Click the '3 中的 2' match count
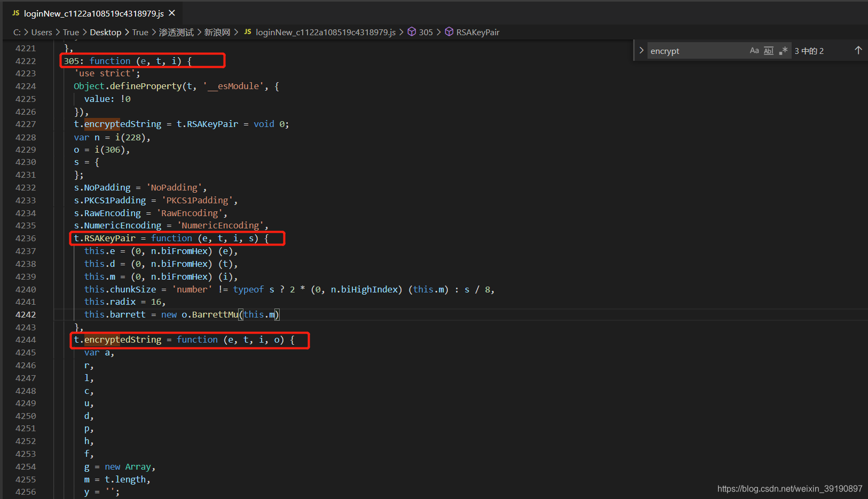 (x=809, y=51)
